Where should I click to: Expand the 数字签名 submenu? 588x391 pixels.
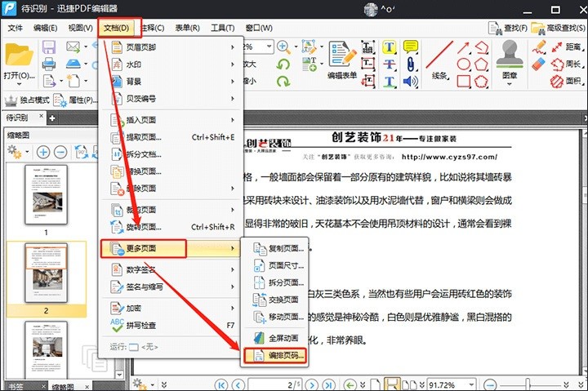[172, 269]
